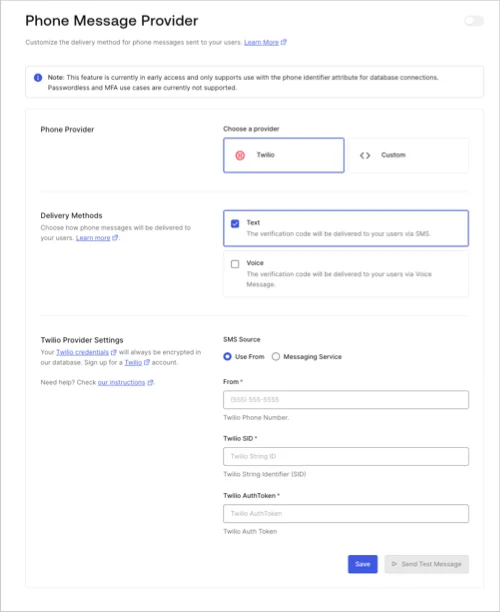Screen dimensions: 500x612
Task: Focus the Twilio SID input field
Action: 346,456
